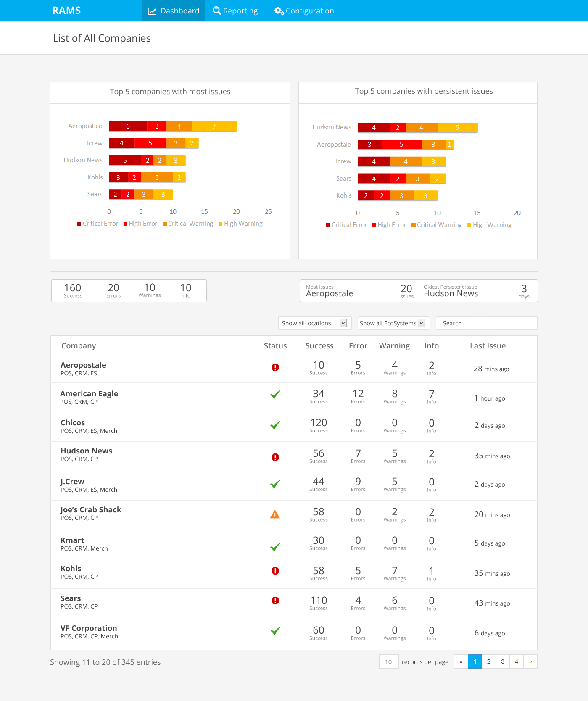Viewport: 588px width, 701px height.
Task: Select page 1 in pagination
Action: point(475,661)
